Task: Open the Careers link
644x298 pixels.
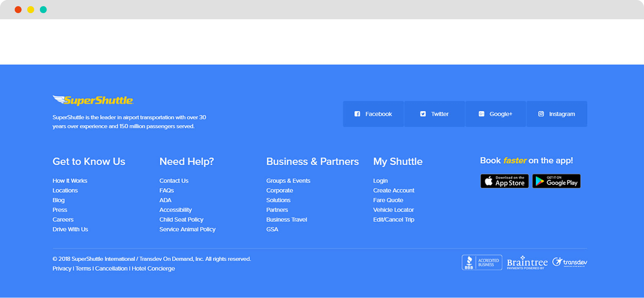Action: (63, 220)
